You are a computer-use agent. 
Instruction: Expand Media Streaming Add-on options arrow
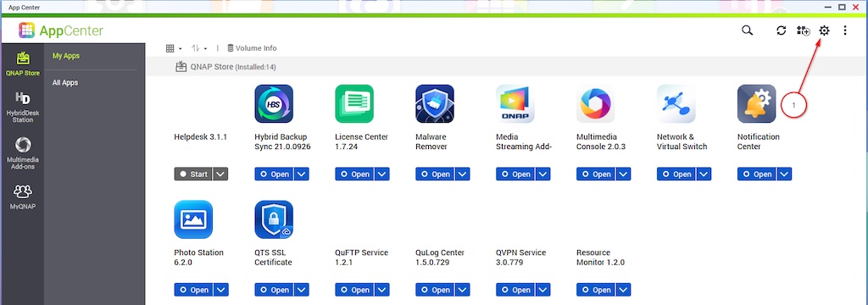pyautogui.click(x=542, y=174)
